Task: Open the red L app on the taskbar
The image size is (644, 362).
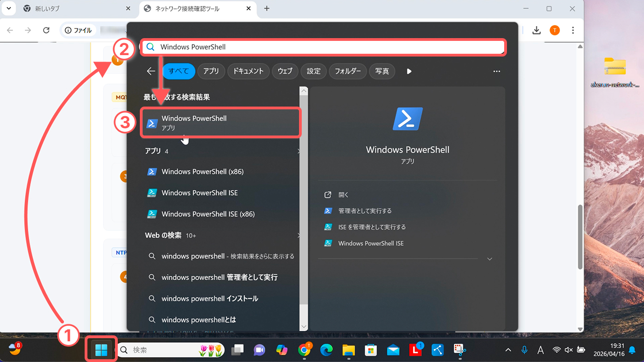Action: pos(416,350)
